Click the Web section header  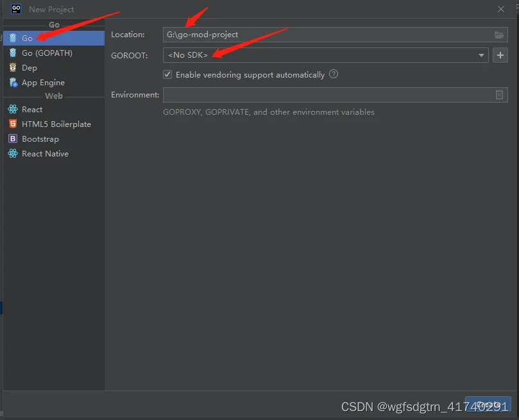coord(54,96)
